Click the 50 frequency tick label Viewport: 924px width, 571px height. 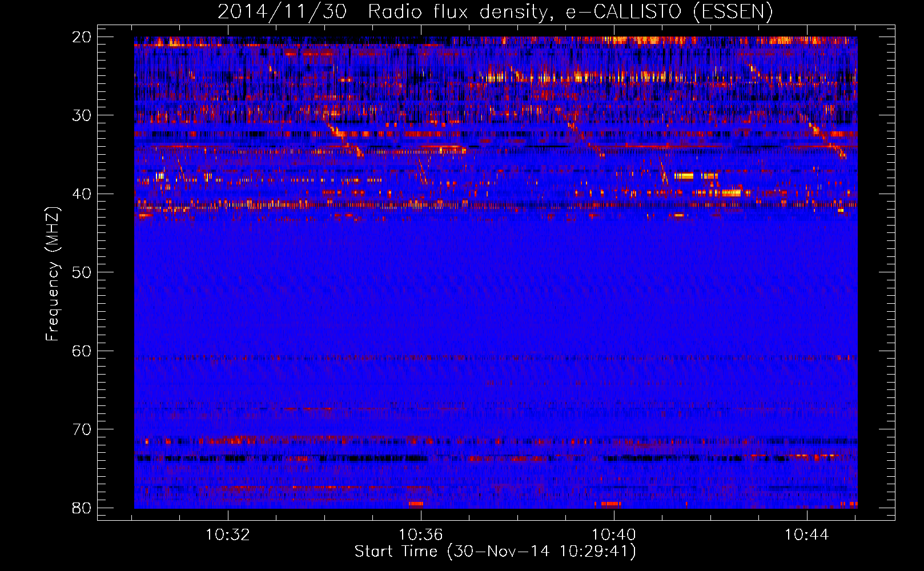[x=82, y=272]
